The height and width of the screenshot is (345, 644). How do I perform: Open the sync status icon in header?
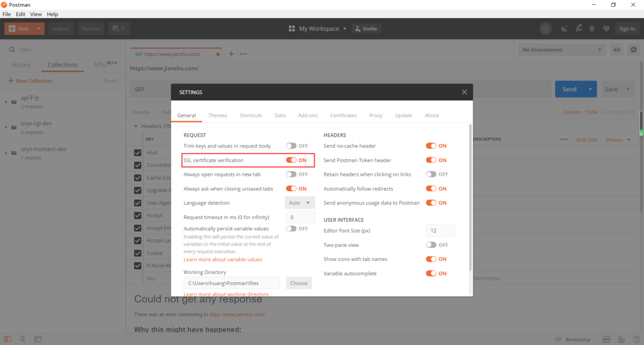coord(545,29)
